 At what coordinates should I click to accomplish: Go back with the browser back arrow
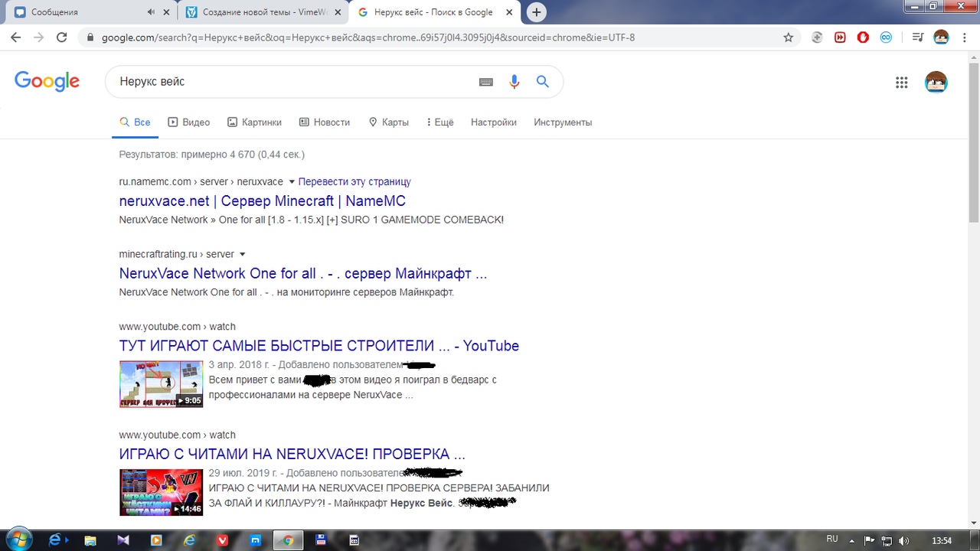click(15, 37)
